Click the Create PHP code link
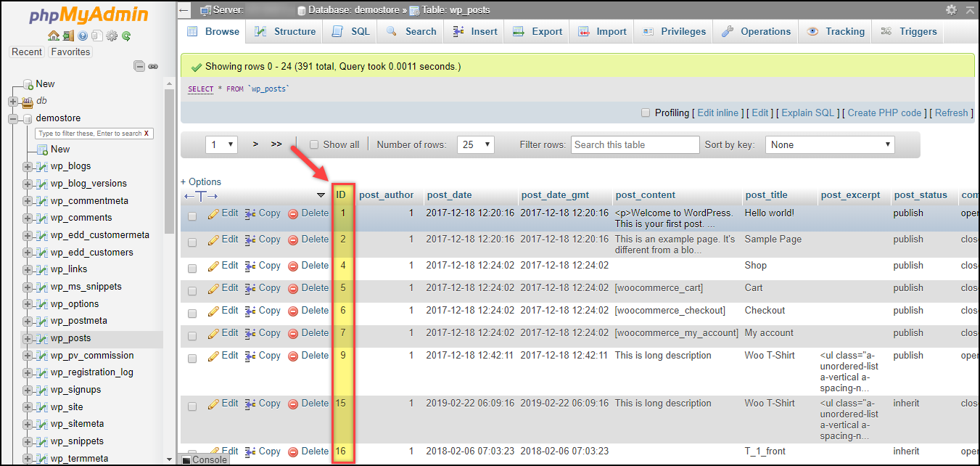This screenshot has height=466, width=980. [x=884, y=113]
